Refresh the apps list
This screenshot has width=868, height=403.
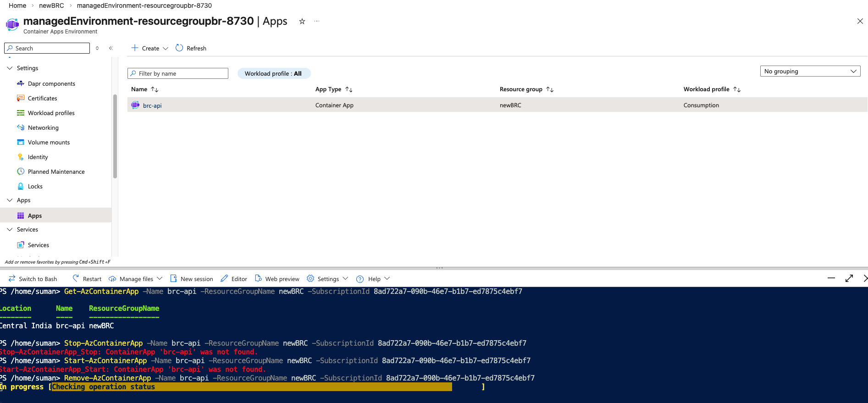(191, 48)
